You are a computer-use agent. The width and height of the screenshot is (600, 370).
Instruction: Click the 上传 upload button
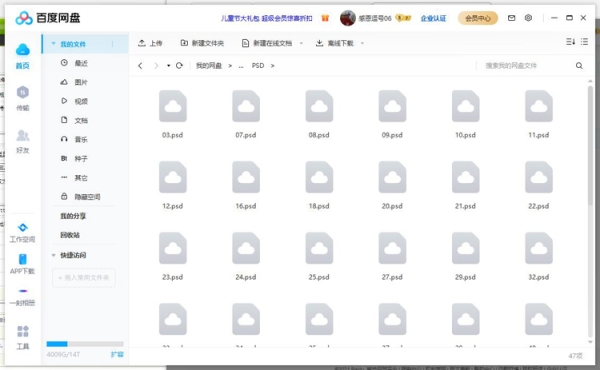point(150,43)
